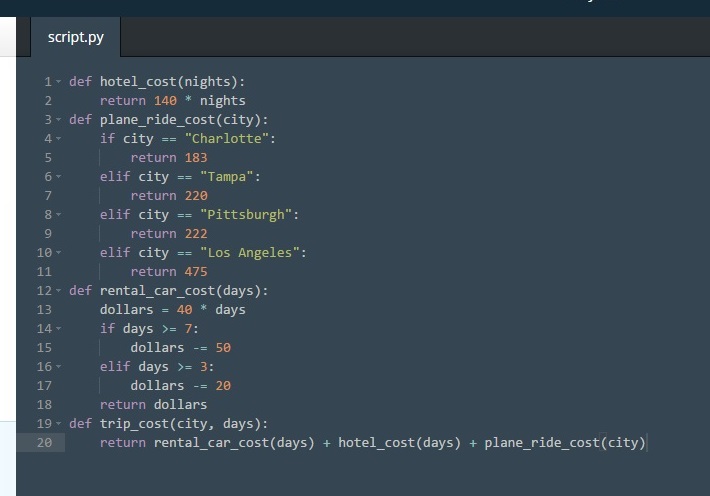The width and height of the screenshot is (710, 496).
Task: Click on 'return 475' value
Action: pyautogui.click(x=169, y=272)
